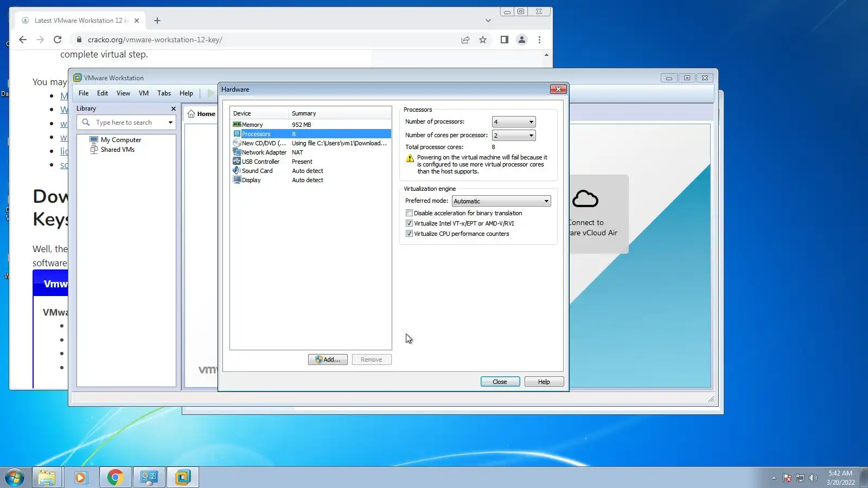
Task: Switch to the Home tab in VMware
Action: click(201, 114)
